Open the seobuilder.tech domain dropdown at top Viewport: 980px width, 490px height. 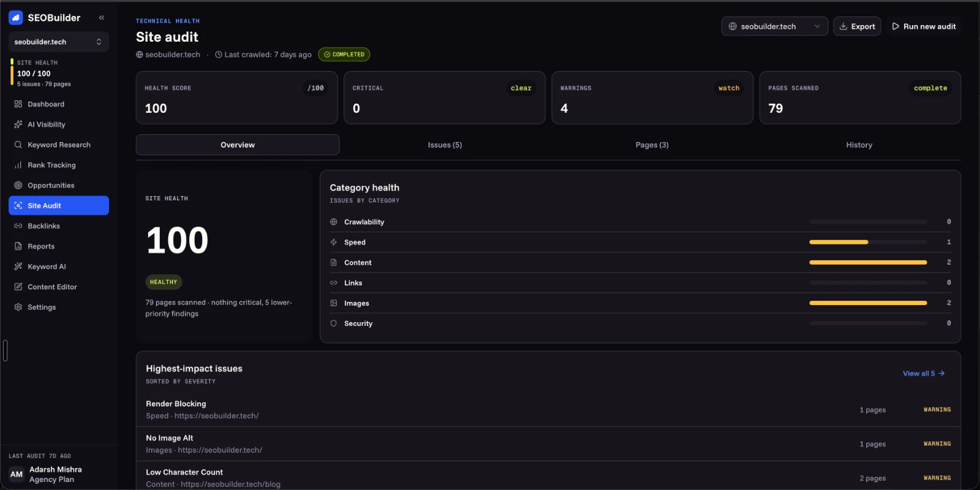[x=774, y=26]
